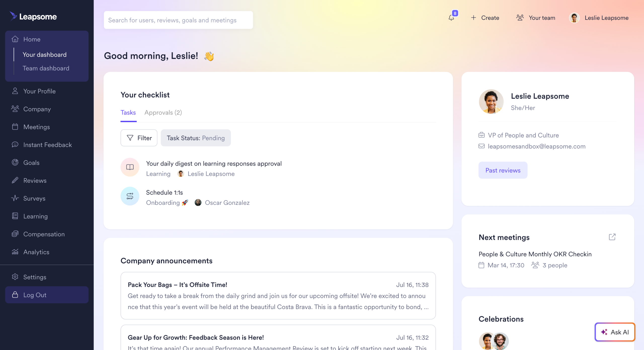Click the Instant Feedback chat icon
Viewport: 644px width, 350px height.
coord(15,144)
